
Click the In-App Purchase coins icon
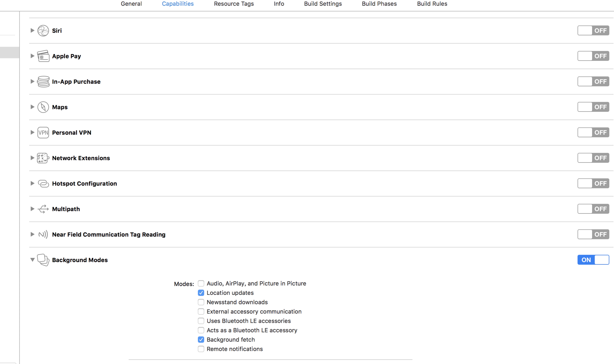pos(43,82)
